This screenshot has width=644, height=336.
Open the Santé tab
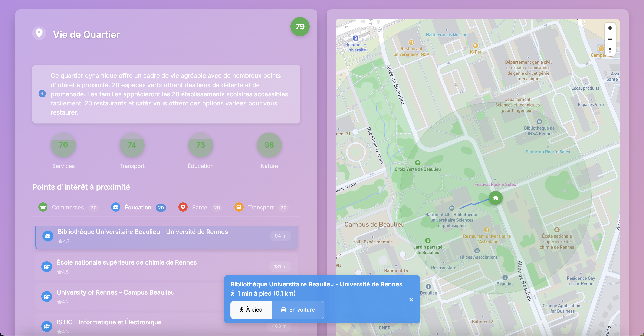[x=200, y=207]
